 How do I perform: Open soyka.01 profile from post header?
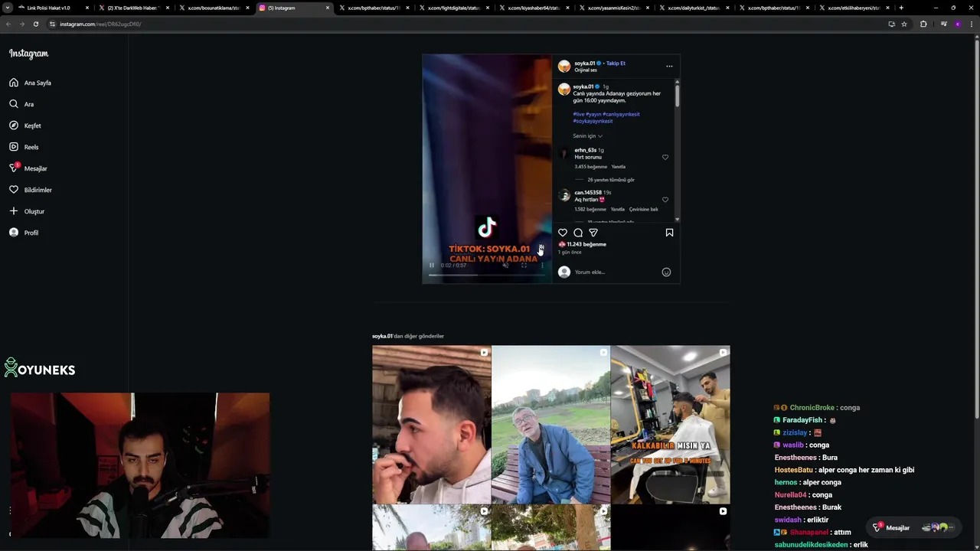click(585, 63)
